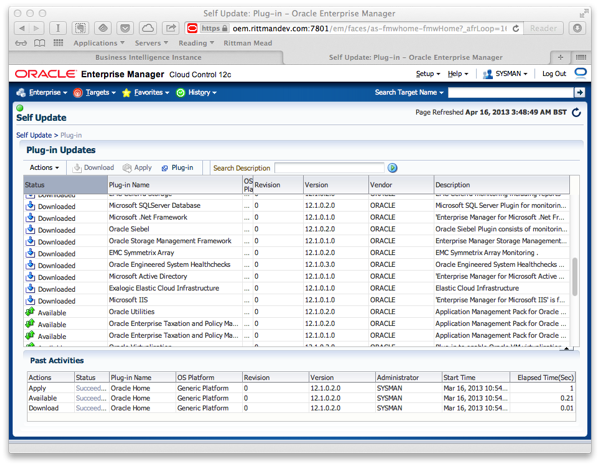Click Start Time header in Past Activities

(476, 377)
